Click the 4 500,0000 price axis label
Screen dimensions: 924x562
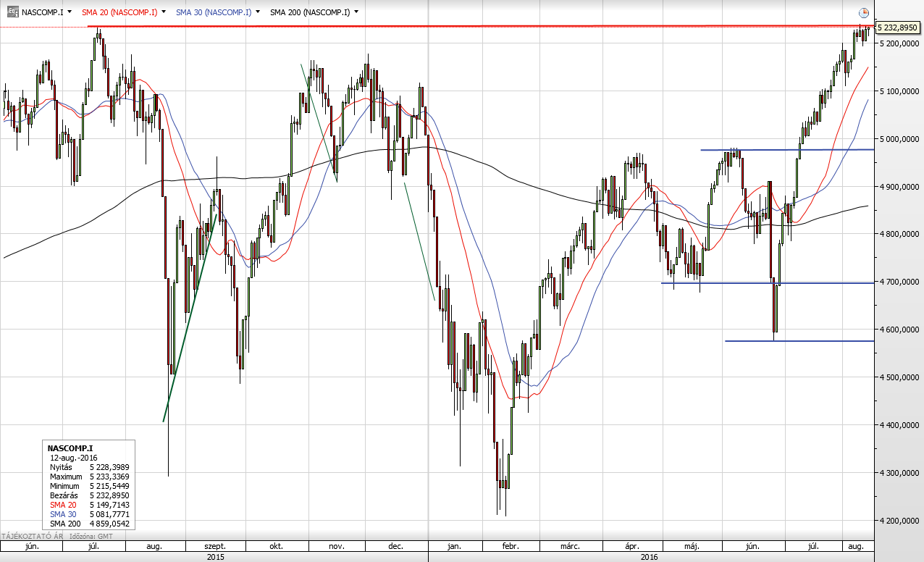[898, 377]
